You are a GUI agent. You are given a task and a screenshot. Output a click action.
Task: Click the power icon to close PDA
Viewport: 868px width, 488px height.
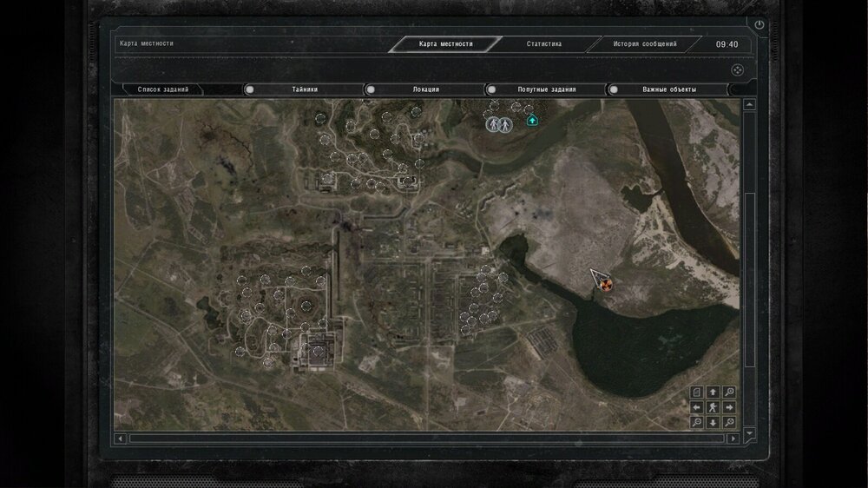point(759,24)
